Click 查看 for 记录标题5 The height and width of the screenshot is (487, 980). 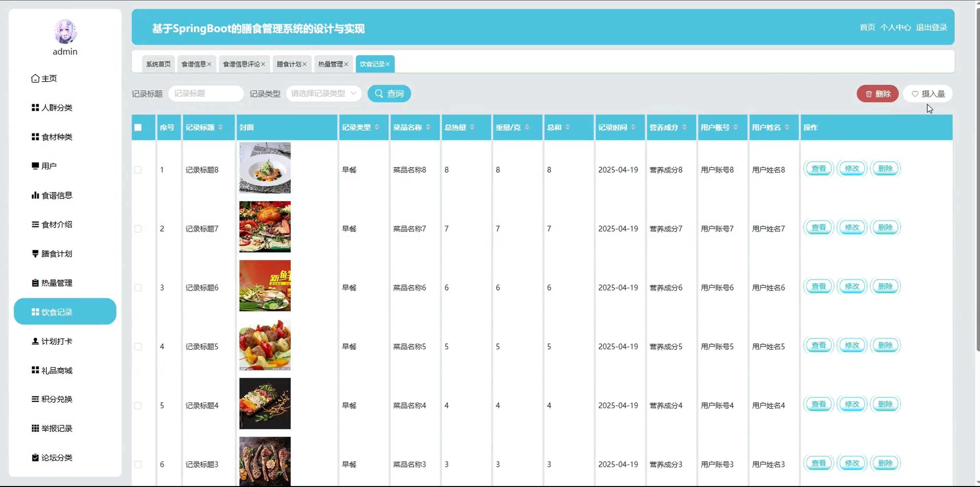(x=819, y=345)
